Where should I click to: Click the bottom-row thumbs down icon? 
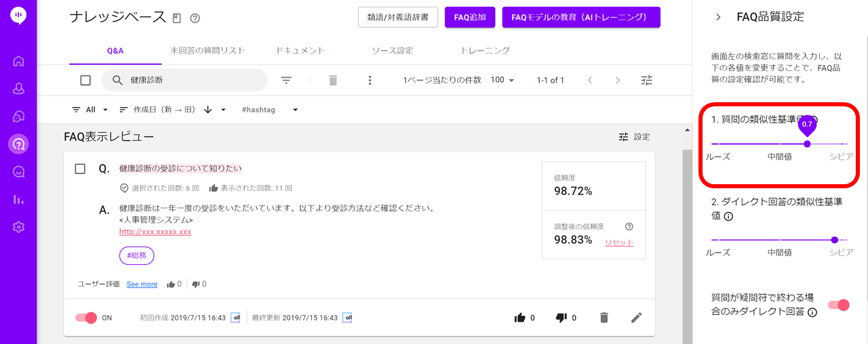(x=561, y=318)
